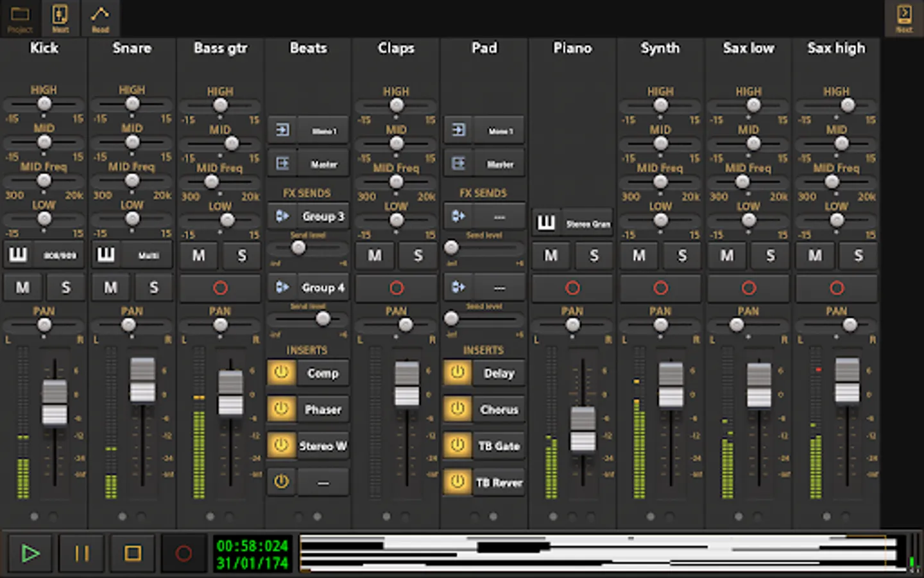924x578 pixels.
Task: Open the Pad first empty send destination selector
Action: point(499,216)
